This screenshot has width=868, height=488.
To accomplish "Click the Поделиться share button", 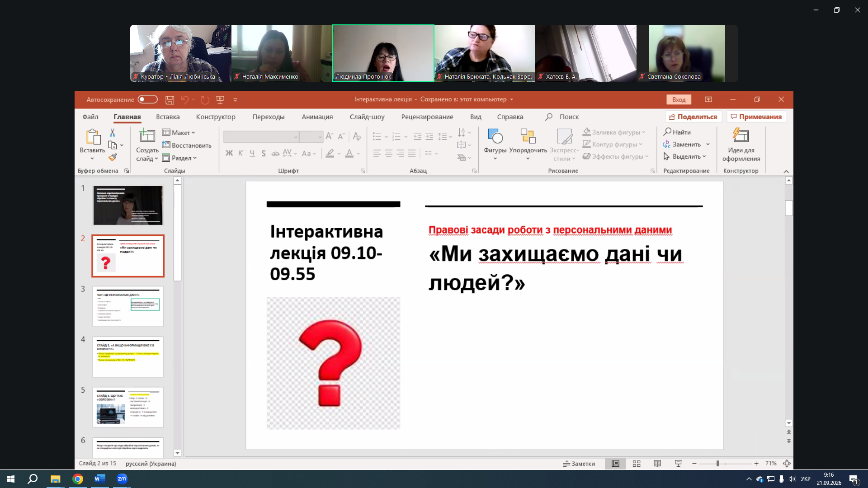I will pos(693,117).
